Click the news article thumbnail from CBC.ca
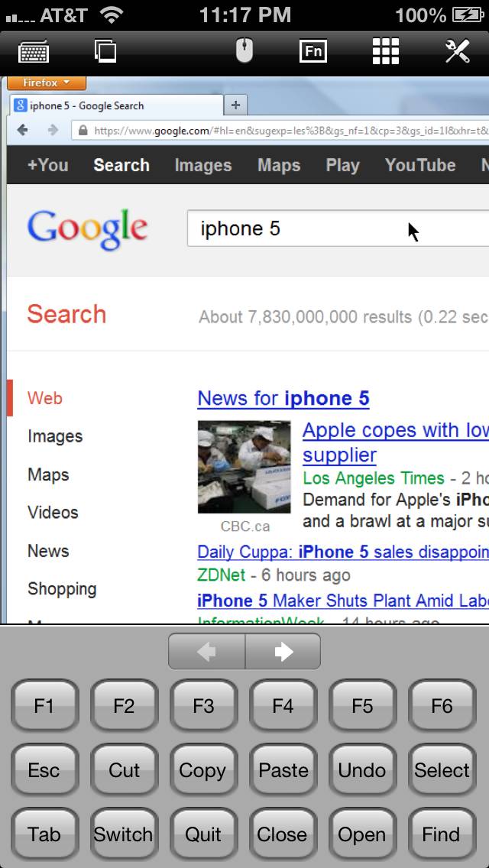Viewport: 489px width, 868px height. [x=244, y=467]
